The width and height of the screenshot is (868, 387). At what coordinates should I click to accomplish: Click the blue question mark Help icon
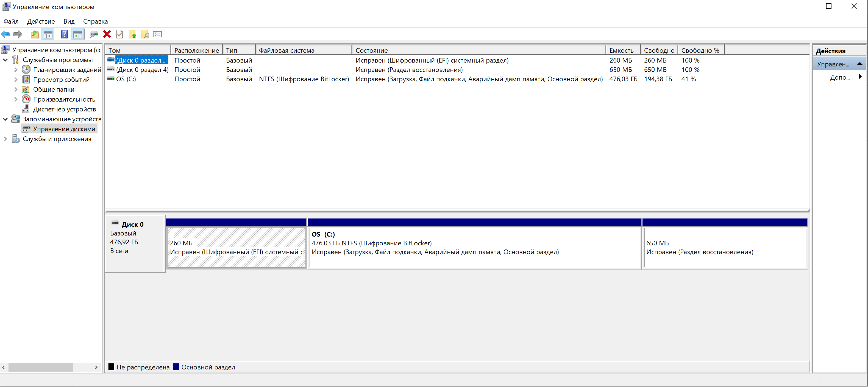[x=64, y=34]
